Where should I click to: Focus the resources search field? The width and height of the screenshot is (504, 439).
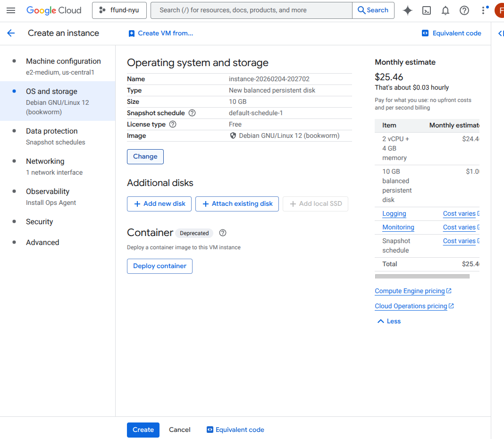coord(251,10)
